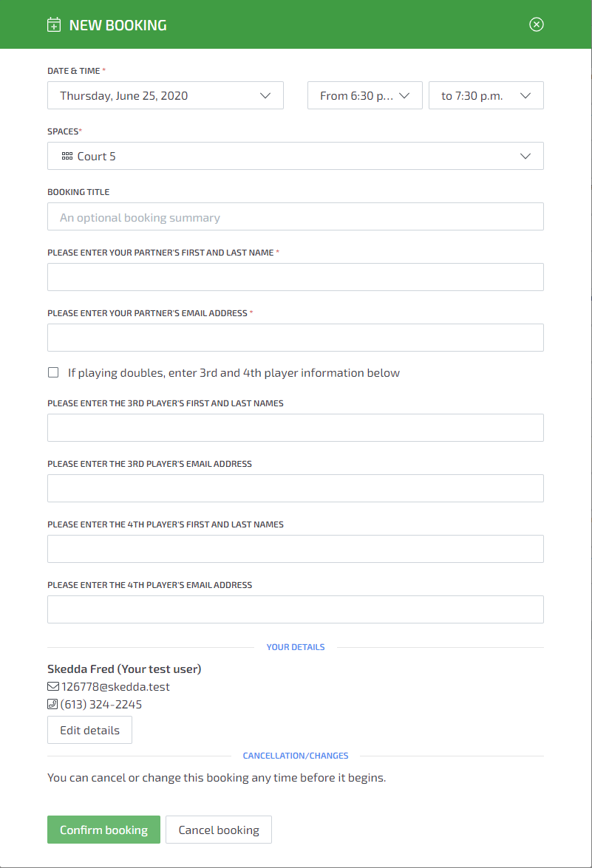The height and width of the screenshot is (868, 592).
Task: Click the 4th player's names field
Action: [x=296, y=550]
